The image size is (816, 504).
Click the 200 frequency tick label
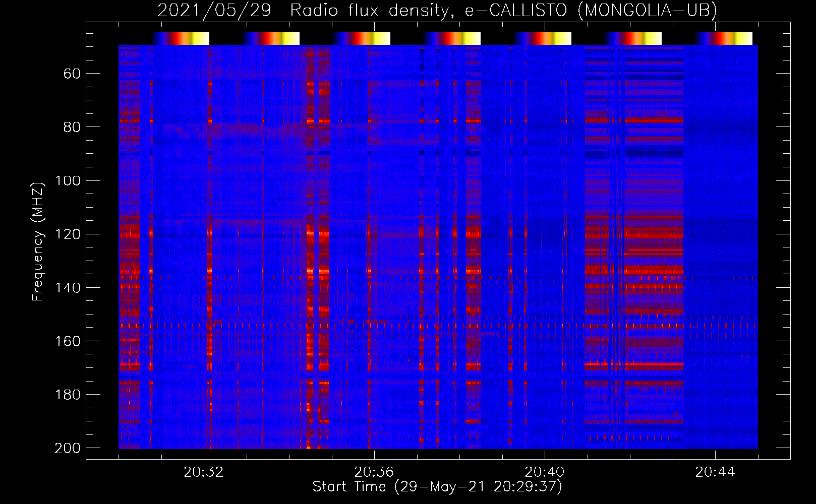tap(68, 448)
